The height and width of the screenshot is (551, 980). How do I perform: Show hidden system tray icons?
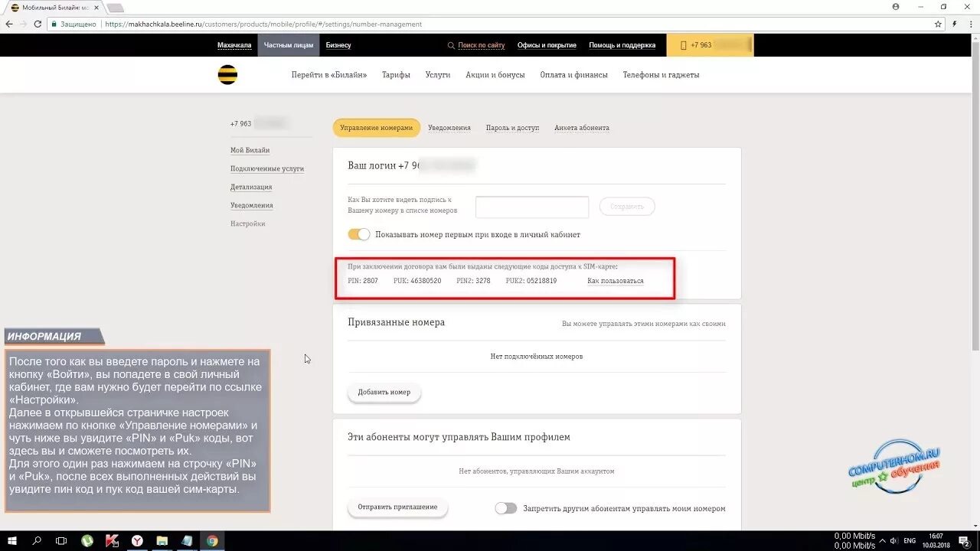[884, 540]
